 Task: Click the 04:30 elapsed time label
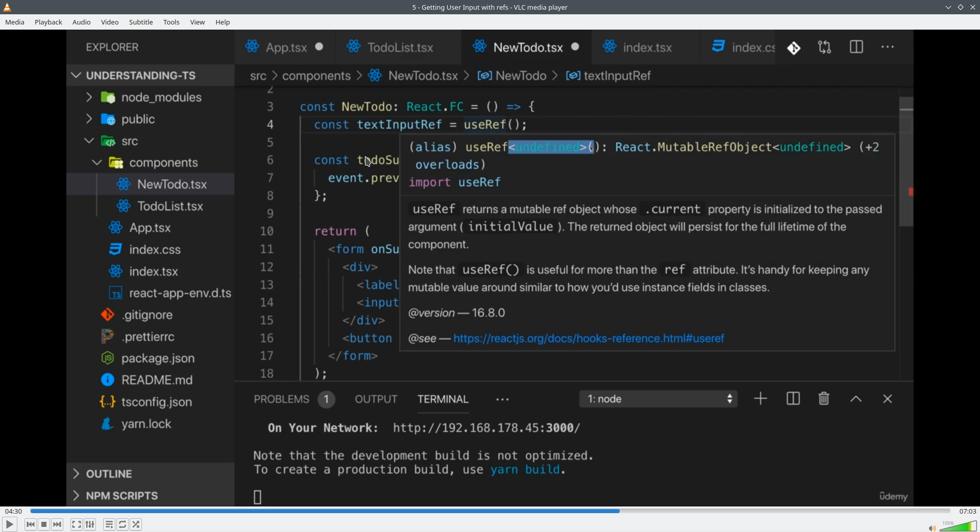click(x=14, y=511)
